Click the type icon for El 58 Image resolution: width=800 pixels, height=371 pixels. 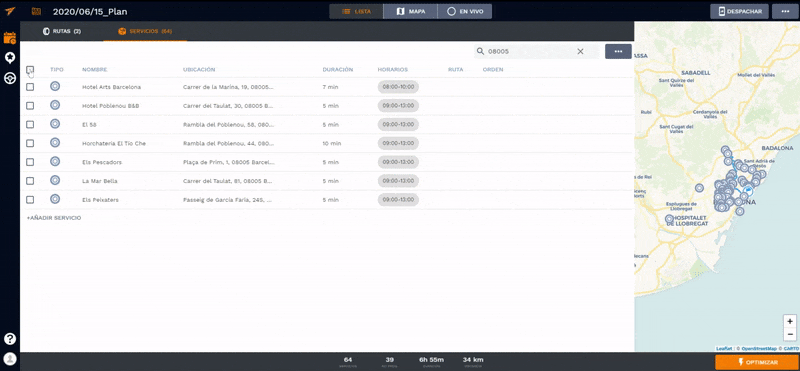(x=55, y=124)
